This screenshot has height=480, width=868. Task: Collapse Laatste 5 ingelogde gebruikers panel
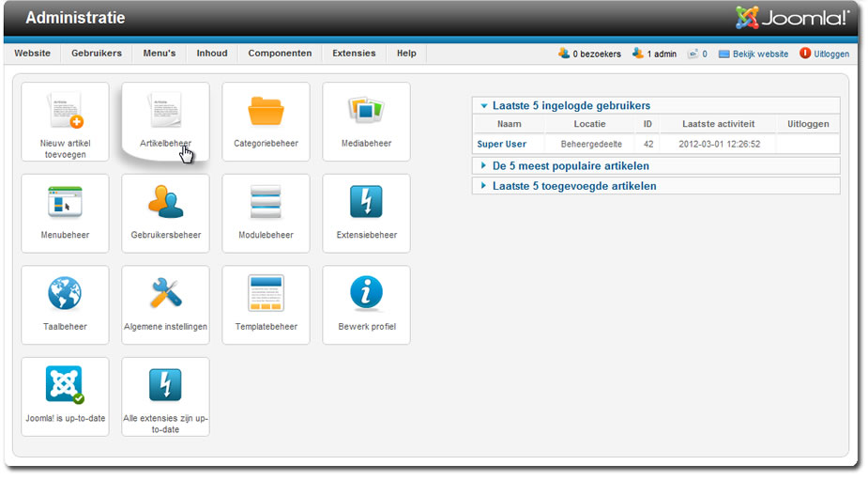click(x=656, y=105)
